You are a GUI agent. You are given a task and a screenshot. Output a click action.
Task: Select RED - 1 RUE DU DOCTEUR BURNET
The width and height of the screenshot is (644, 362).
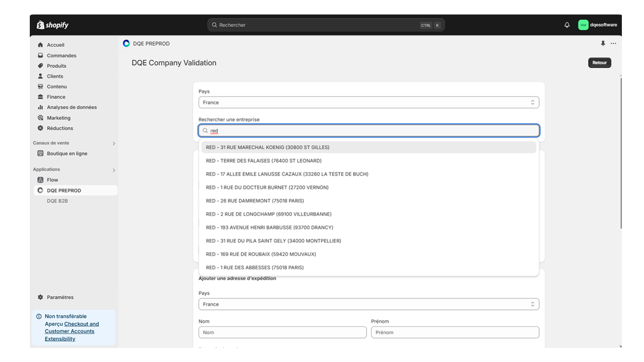pyautogui.click(x=369, y=187)
